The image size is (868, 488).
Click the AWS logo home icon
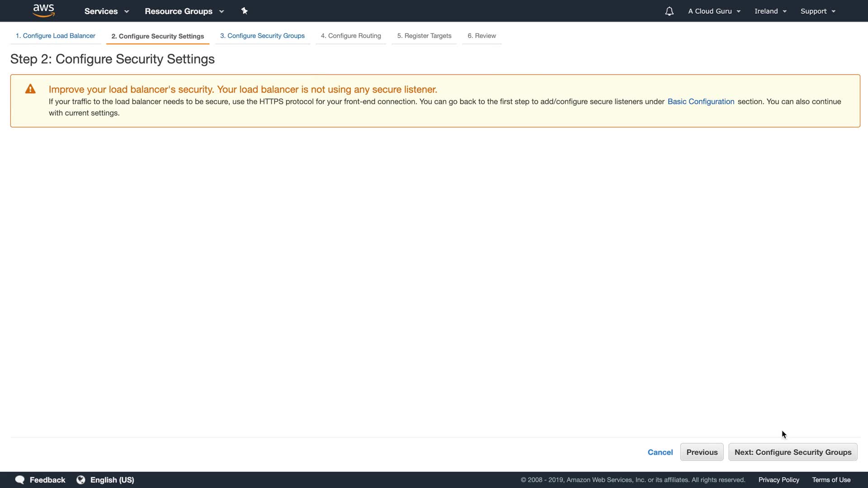coord(44,10)
